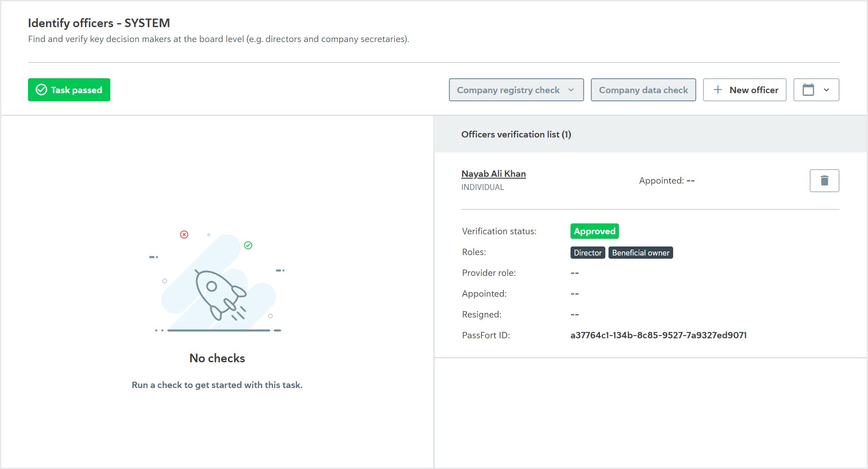Viewport: 868px width, 469px height.
Task: Click the red cross icon above the rocket illustration
Action: point(184,234)
